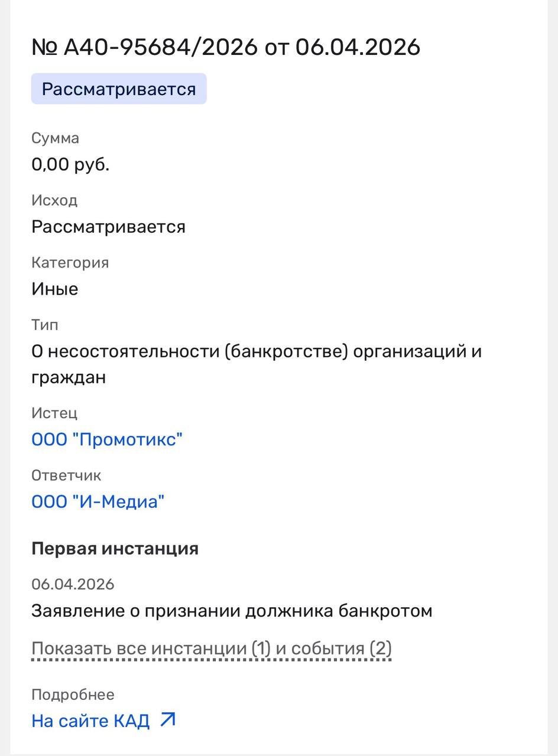This screenshot has width=558, height=756.
Task: Click the "Первая инстанция" section heading
Action: click(x=115, y=549)
